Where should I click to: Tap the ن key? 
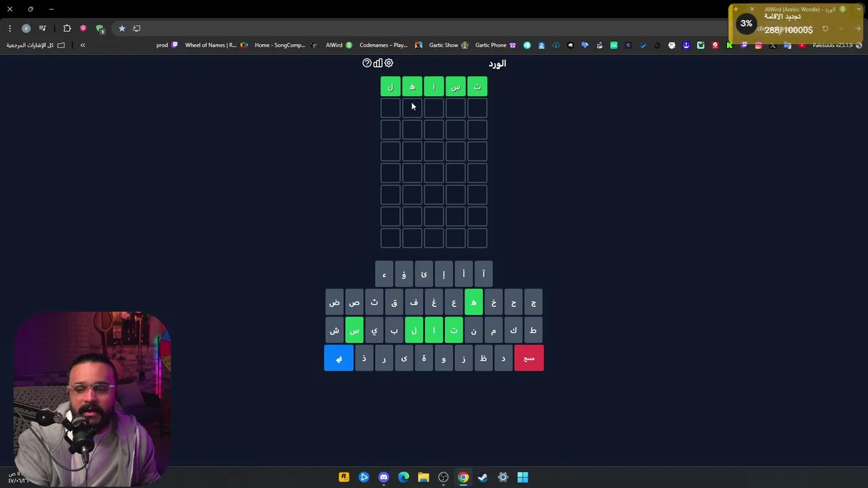pyautogui.click(x=473, y=330)
